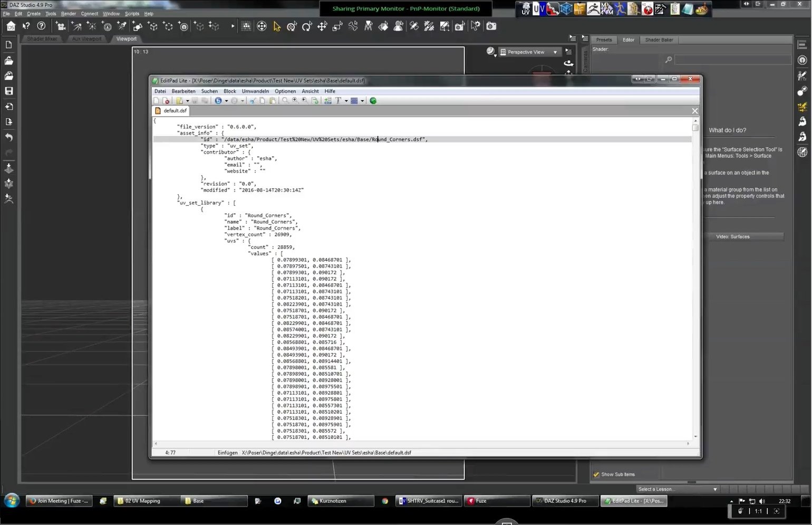Image resolution: width=812 pixels, height=525 pixels.
Task: Switch to DAZ Studio 4.9 Pro taskbar button
Action: [565, 501]
